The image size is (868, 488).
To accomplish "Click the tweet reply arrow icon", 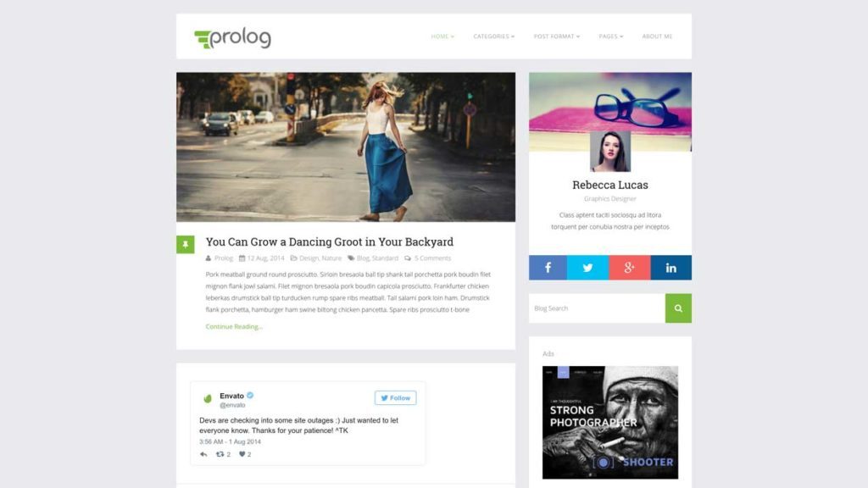I will pyautogui.click(x=203, y=454).
